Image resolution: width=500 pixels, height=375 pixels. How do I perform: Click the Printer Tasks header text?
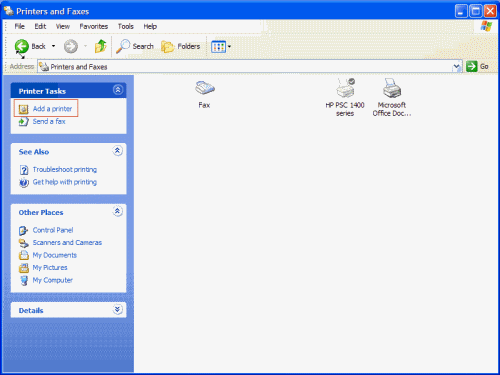(x=42, y=91)
